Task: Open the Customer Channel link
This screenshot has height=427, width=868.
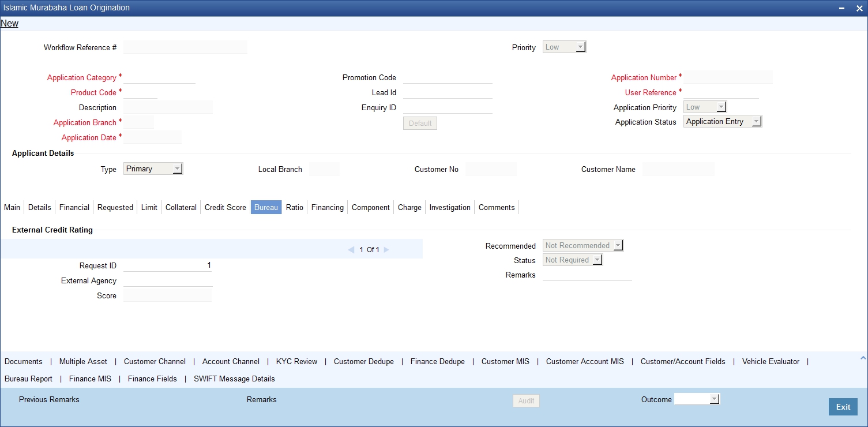Action: pos(155,361)
